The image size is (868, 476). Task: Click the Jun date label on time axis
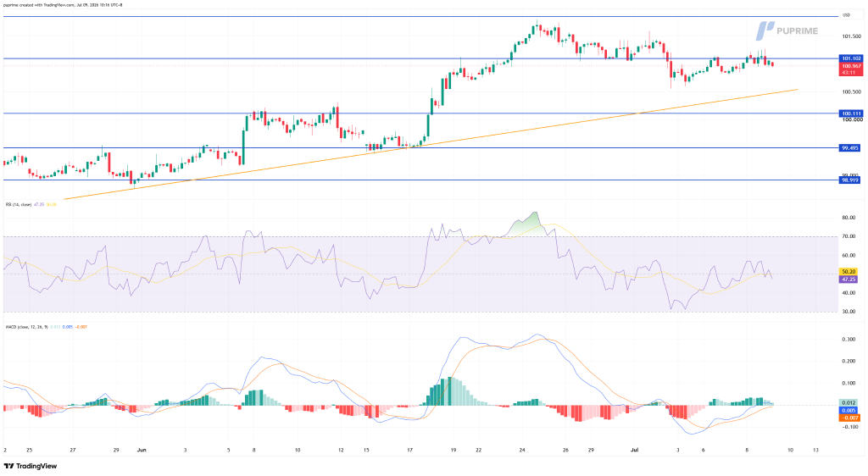click(142, 450)
